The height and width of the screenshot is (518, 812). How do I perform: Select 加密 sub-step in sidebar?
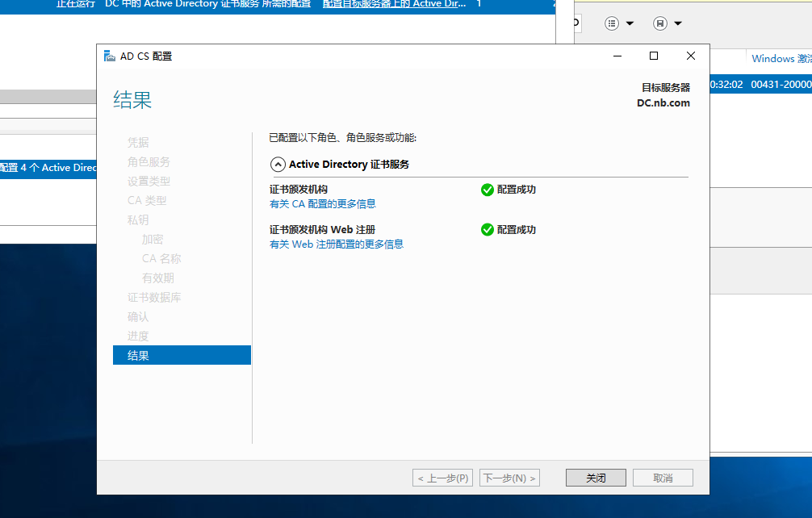click(x=153, y=239)
